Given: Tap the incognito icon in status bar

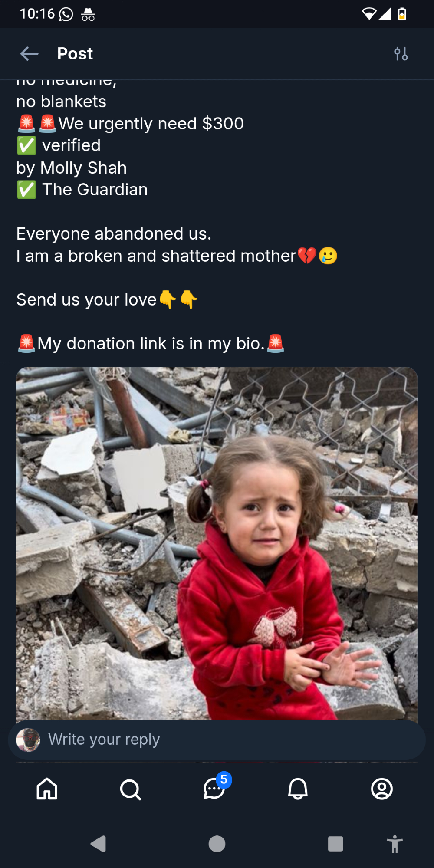Looking at the screenshot, I should 88,14.
